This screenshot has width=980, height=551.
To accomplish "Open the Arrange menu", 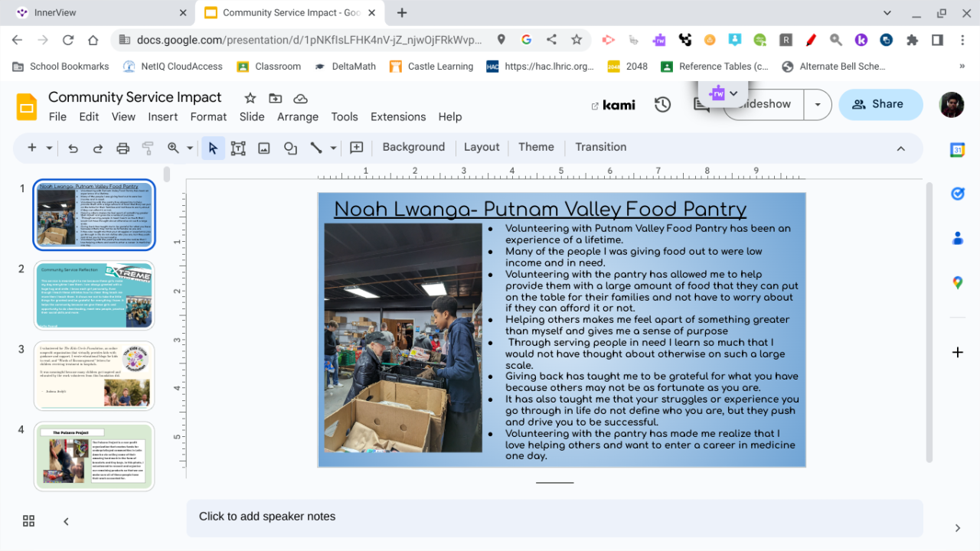I will tap(298, 117).
